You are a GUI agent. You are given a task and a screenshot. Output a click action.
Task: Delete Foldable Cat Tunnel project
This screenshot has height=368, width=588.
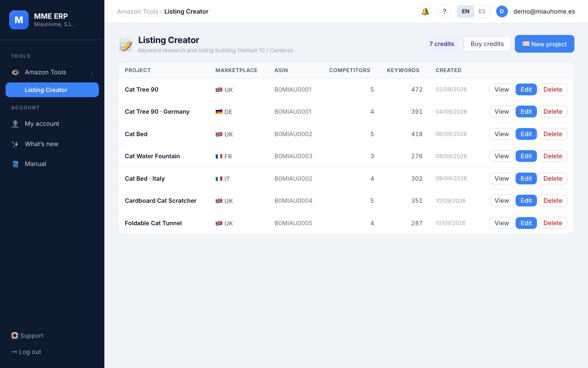coord(553,223)
